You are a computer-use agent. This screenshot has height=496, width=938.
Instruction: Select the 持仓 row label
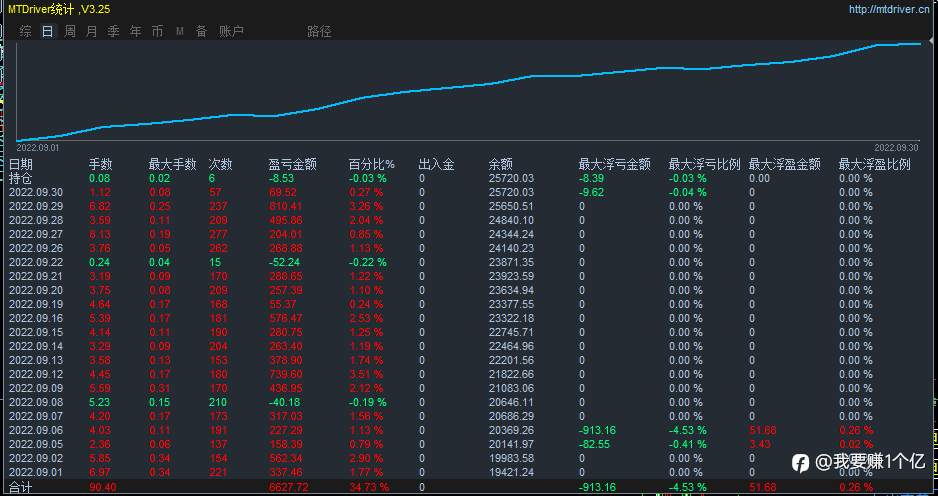tap(21, 178)
